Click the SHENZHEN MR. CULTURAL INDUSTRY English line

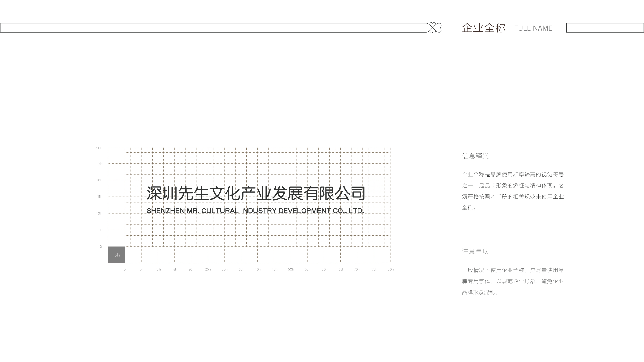tap(255, 211)
